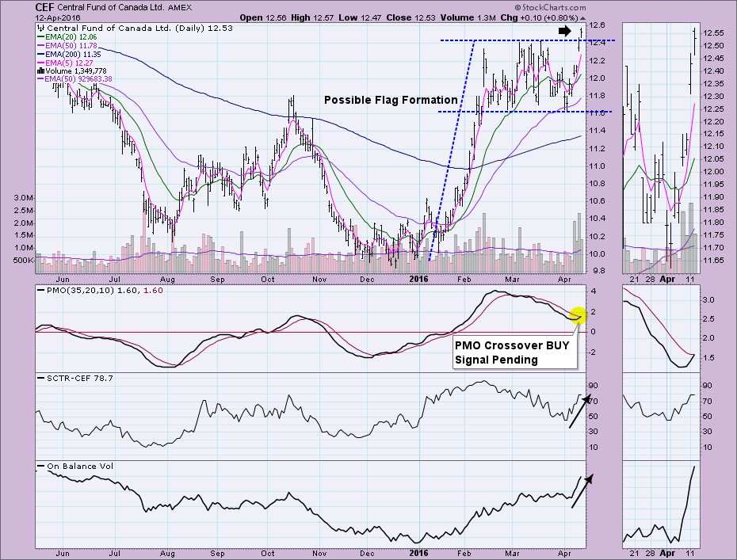Image resolution: width=737 pixels, height=560 pixels.
Task: Click the CEF ticker symbol in the header
Action: coord(44,7)
